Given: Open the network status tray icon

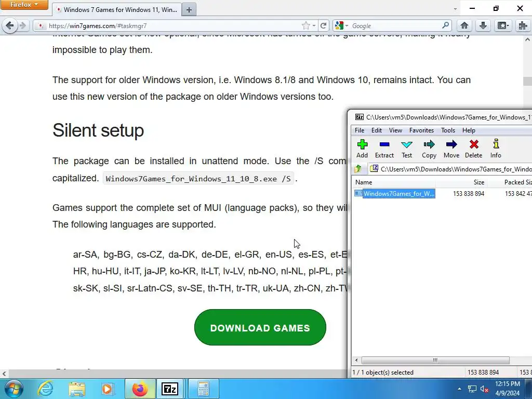Looking at the screenshot, I should (x=472, y=389).
